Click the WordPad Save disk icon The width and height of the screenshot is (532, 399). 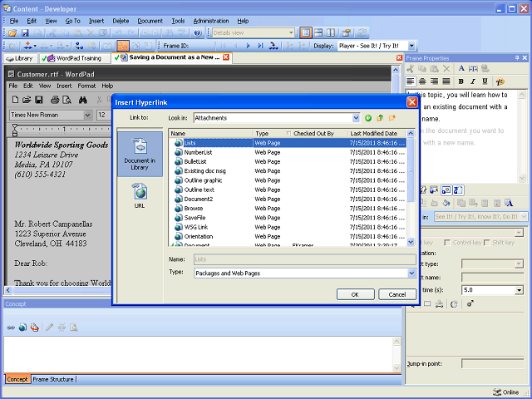(39, 100)
